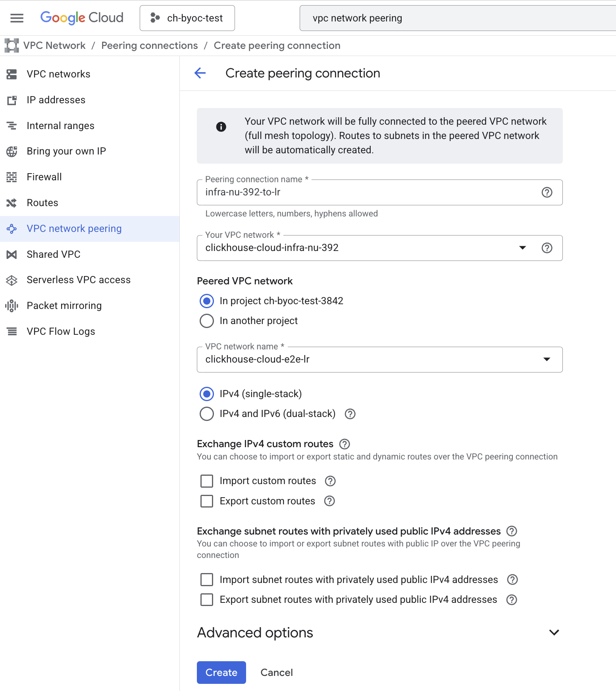Click Peering connections breadcrumb link
The width and height of the screenshot is (616, 691).
[149, 46]
